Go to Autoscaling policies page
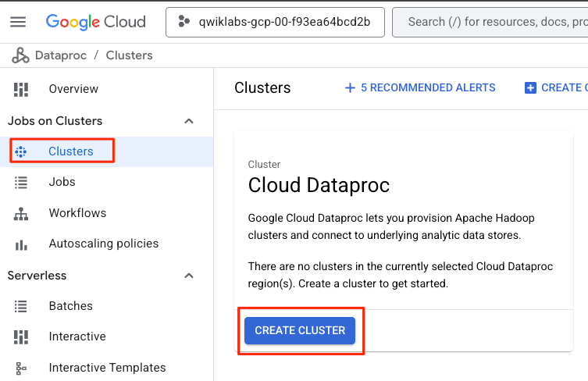This screenshot has height=381, width=588. (103, 244)
